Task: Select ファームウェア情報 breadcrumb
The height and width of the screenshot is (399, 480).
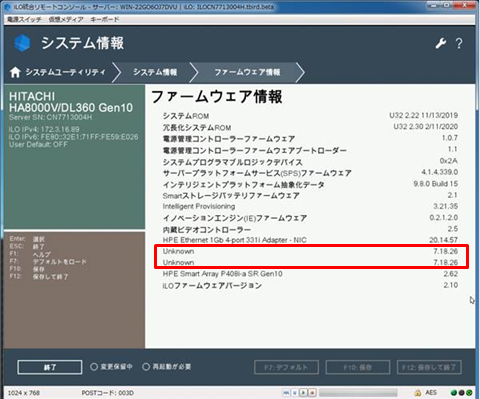Action: 247,72
